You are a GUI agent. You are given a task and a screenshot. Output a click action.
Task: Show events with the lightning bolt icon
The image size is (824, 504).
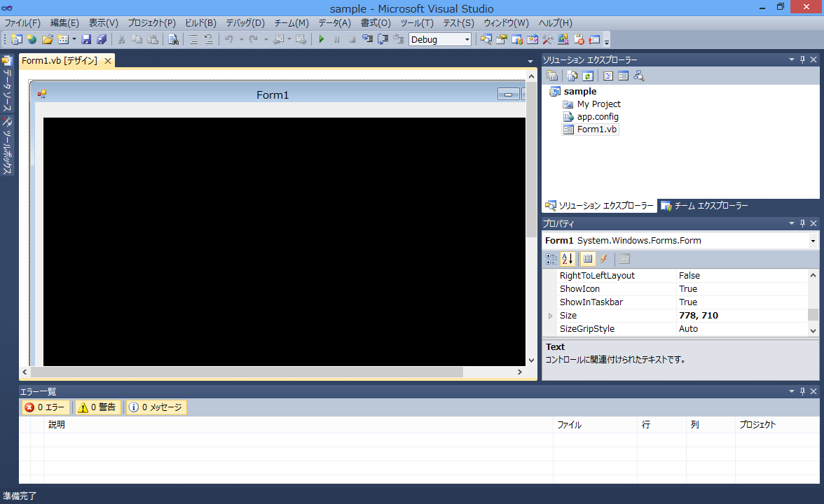603,259
